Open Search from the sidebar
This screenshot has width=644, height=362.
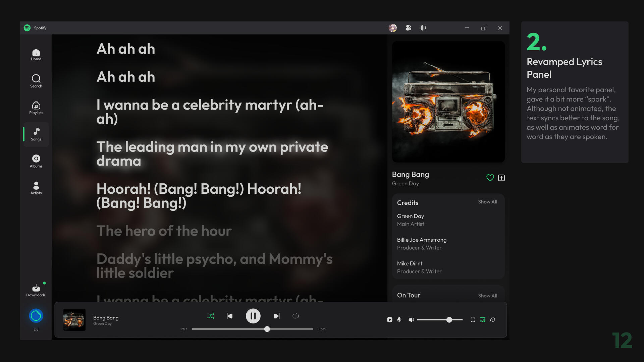36,81
